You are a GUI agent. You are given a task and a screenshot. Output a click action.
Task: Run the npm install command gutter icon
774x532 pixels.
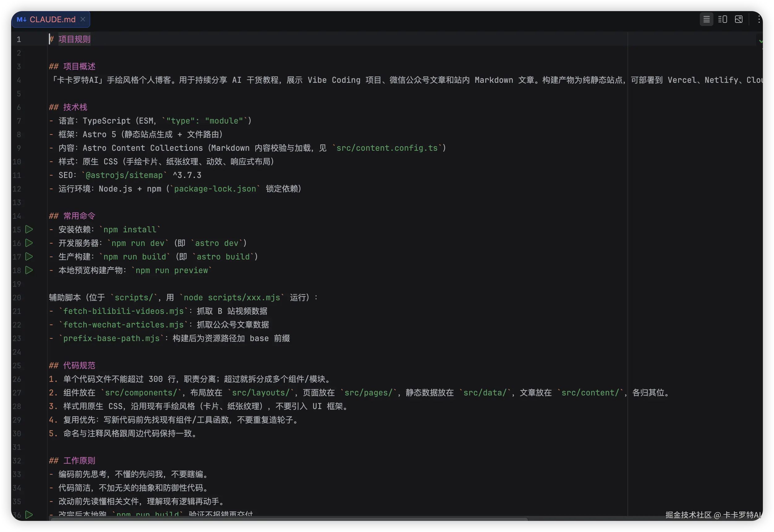(x=29, y=229)
